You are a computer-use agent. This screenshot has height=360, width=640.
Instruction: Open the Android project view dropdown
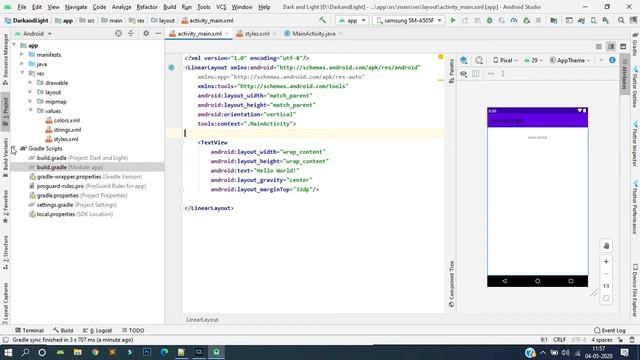coord(33,33)
